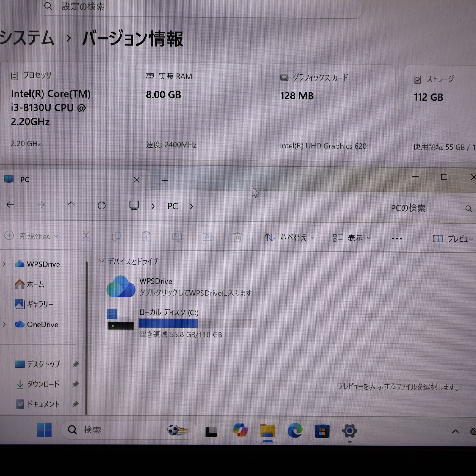476x476 pixels.
Task: Click the Cut scissors icon
Action: pos(86,236)
